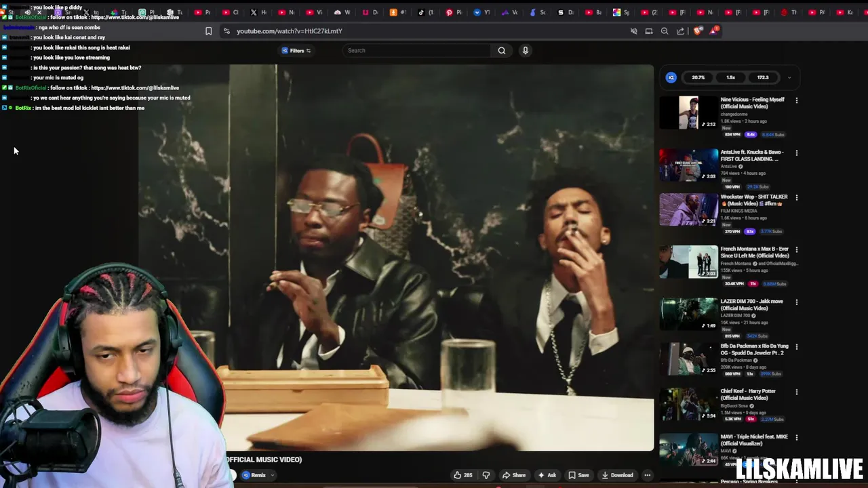Open more options for Chief Keef video
This screenshot has height=488, width=868.
click(x=796, y=392)
